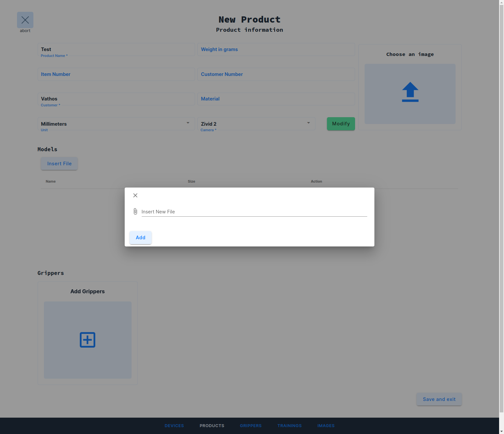Click the plus icon to add grippers
Image resolution: width=504 pixels, height=434 pixels.
coord(87,340)
